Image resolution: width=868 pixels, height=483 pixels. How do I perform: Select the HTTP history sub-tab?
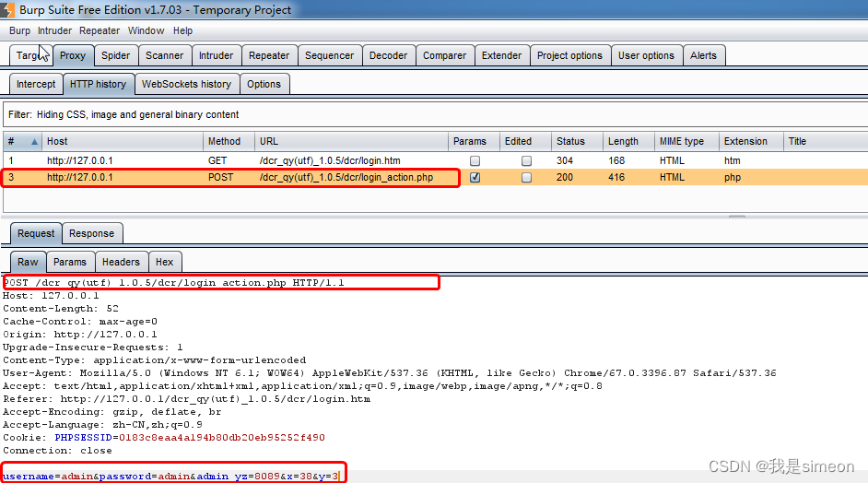tap(98, 84)
